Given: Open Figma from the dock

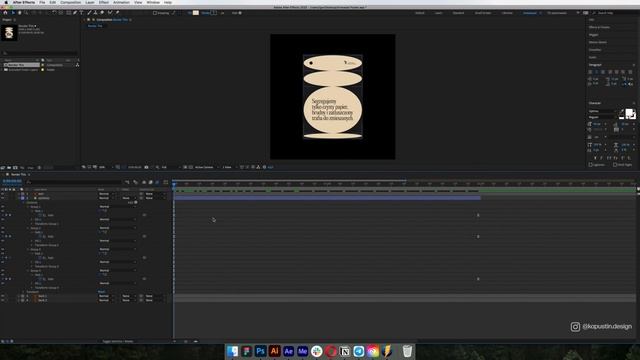Looking at the screenshot, I should pos(246,351).
